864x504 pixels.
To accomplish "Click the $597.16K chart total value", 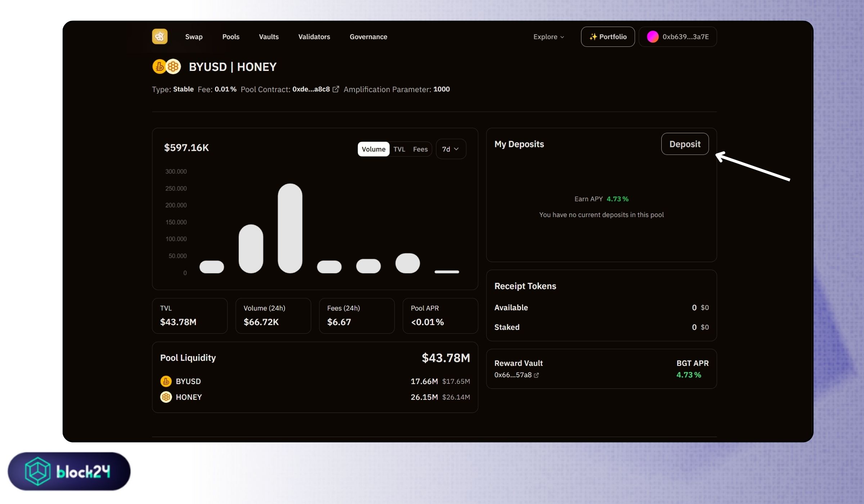I will 186,148.
